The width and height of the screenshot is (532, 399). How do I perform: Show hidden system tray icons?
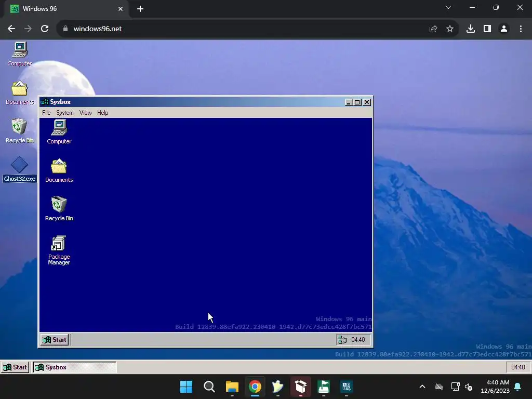(422, 387)
